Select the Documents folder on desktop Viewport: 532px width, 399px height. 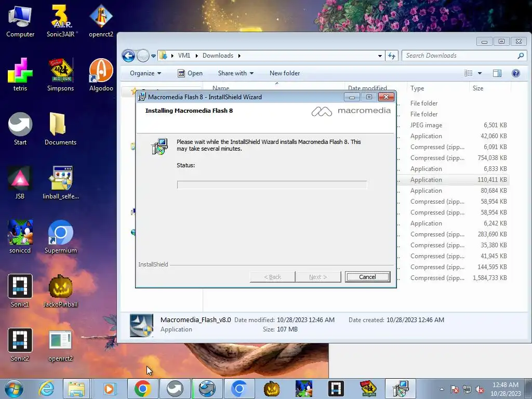[60, 129]
